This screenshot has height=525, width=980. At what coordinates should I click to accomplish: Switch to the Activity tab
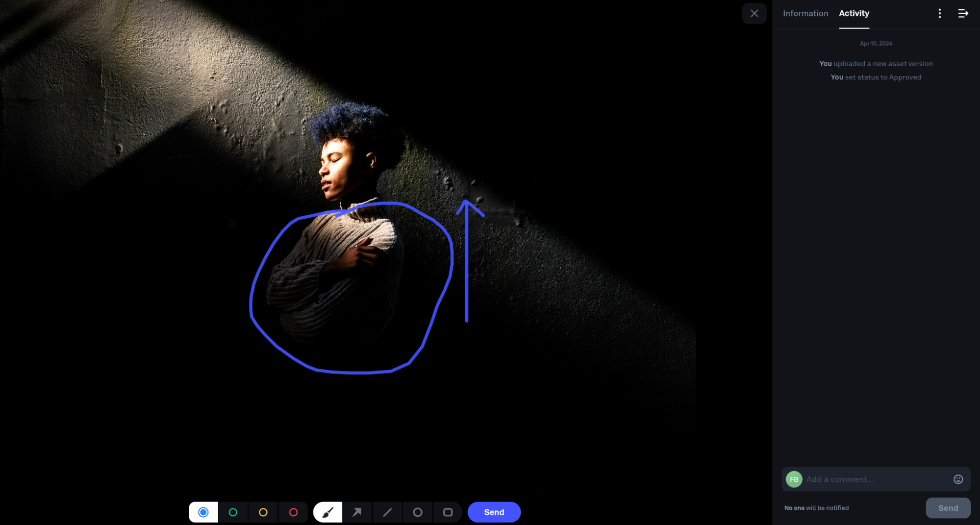[854, 13]
